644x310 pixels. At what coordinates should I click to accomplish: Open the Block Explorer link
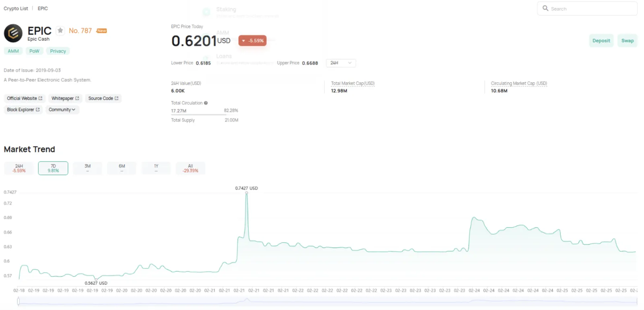click(23, 110)
